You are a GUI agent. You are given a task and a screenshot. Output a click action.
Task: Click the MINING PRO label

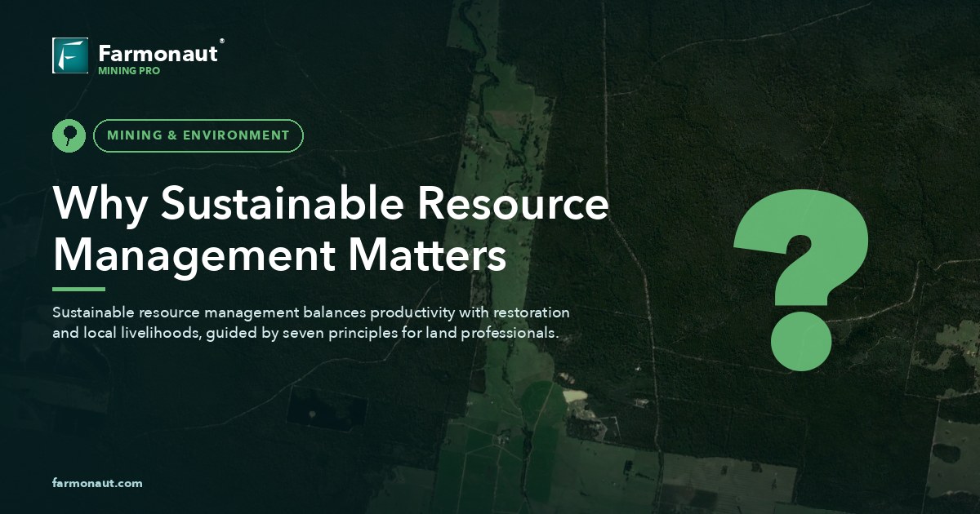[129, 71]
